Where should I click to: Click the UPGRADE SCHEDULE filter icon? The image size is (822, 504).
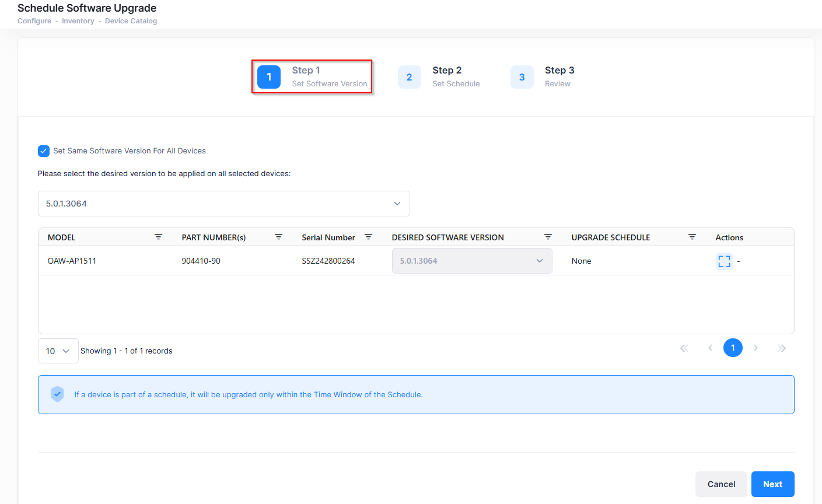692,237
